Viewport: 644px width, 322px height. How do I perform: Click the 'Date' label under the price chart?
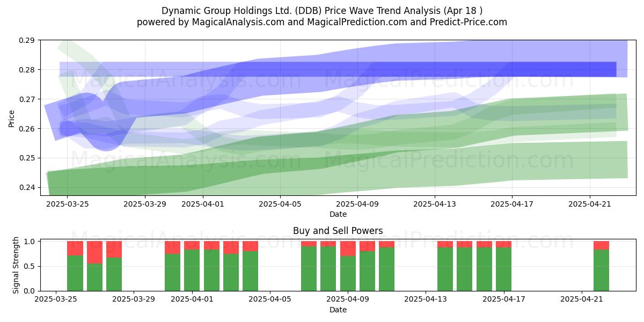pos(338,214)
